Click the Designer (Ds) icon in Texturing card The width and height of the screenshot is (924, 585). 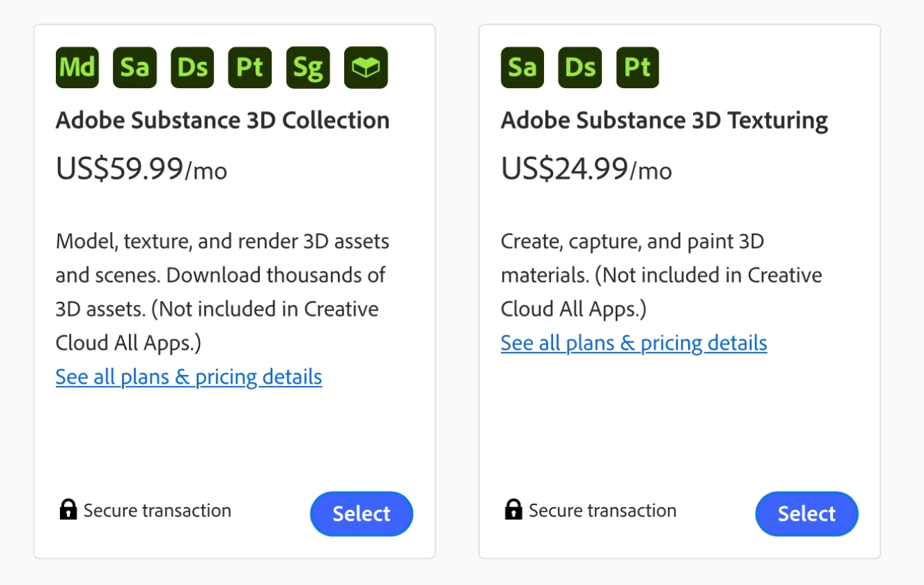580,68
